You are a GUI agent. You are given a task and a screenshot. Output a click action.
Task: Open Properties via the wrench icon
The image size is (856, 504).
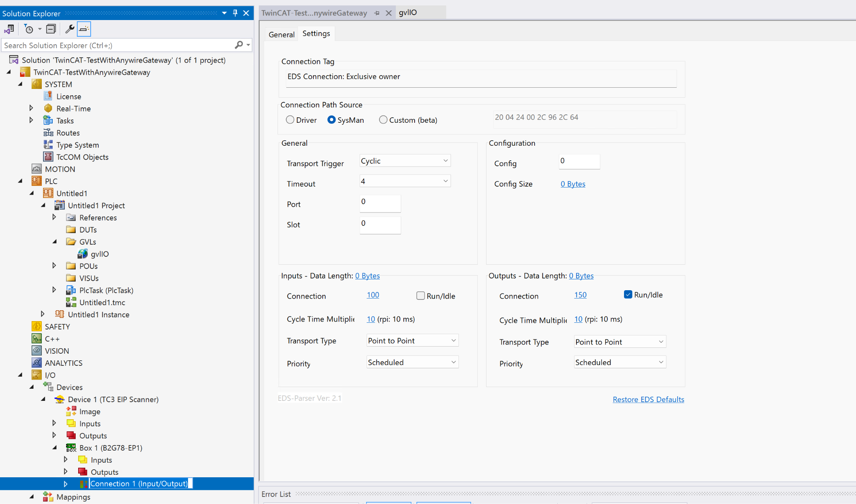pyautogui.click(x=69, y=29)
